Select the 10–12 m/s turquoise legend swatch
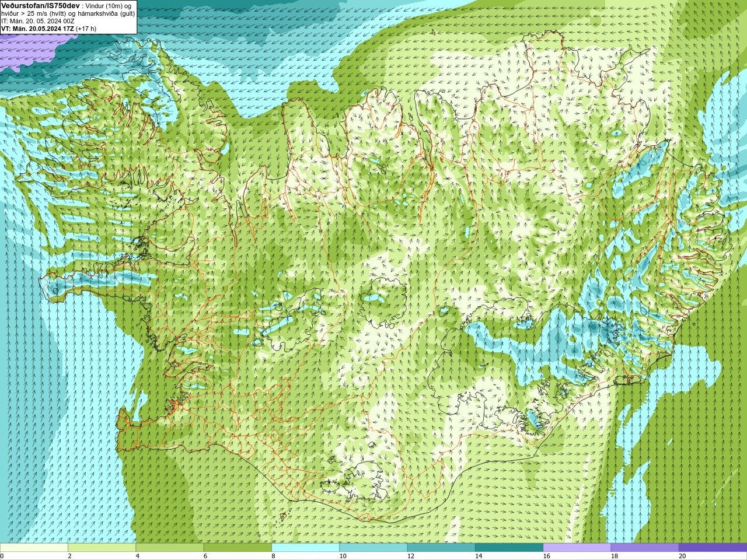Screen dimensions: 747x560 point(373,548)
